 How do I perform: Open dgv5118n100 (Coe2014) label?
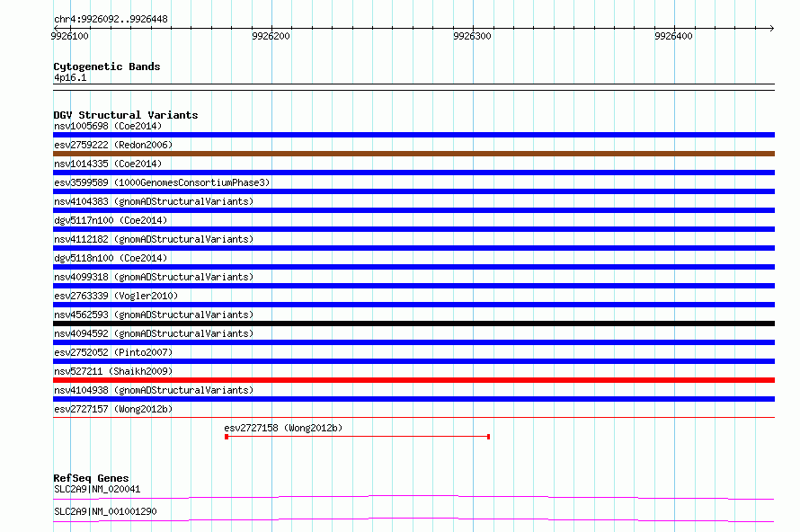pyautogui.click(x=111, y=258)
